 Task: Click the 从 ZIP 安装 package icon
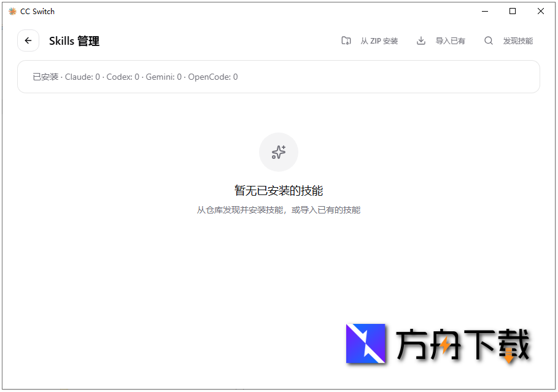pyautogui.click(x=346, y=40)
